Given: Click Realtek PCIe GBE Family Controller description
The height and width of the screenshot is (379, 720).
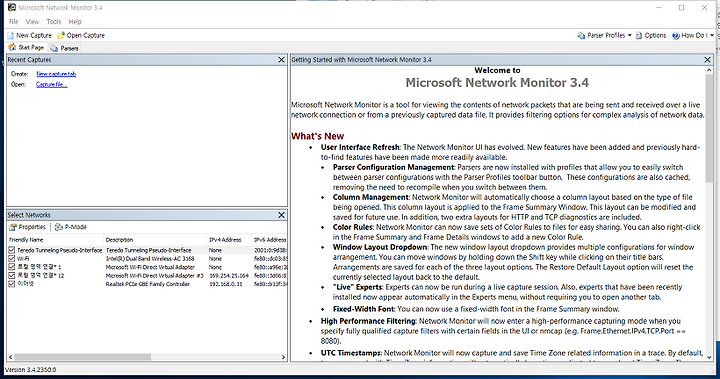Looking at the screenshot, I should point(147,284).
